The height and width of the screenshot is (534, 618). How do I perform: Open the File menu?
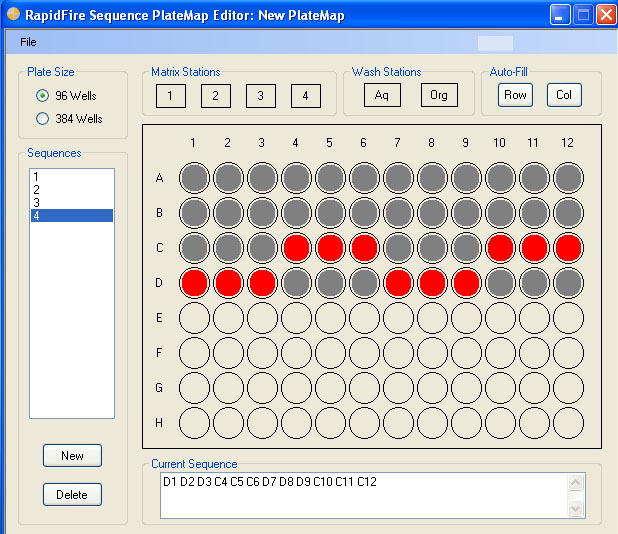click(28, 42)
